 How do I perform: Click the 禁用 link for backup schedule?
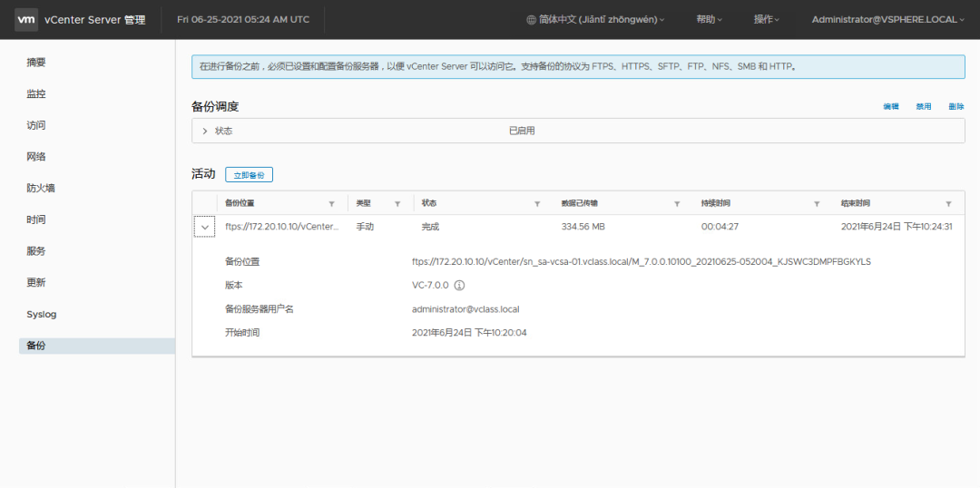(924, 107)
